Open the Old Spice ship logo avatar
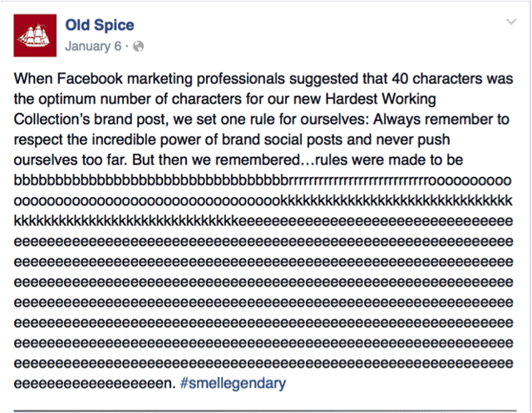 tap(35, 35)
